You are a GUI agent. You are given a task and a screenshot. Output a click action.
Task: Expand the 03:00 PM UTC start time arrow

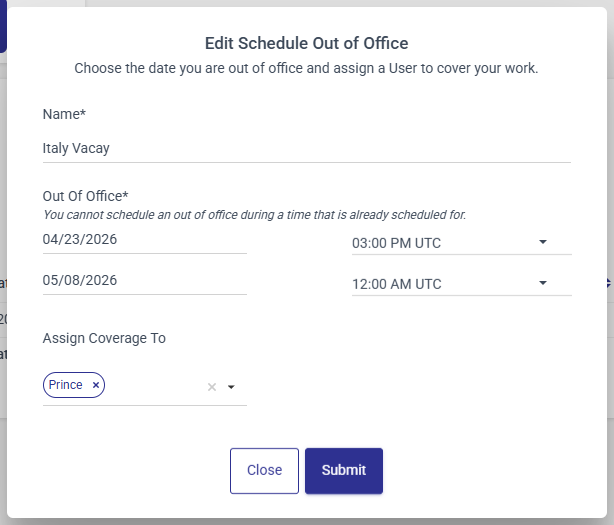[543, 242]
